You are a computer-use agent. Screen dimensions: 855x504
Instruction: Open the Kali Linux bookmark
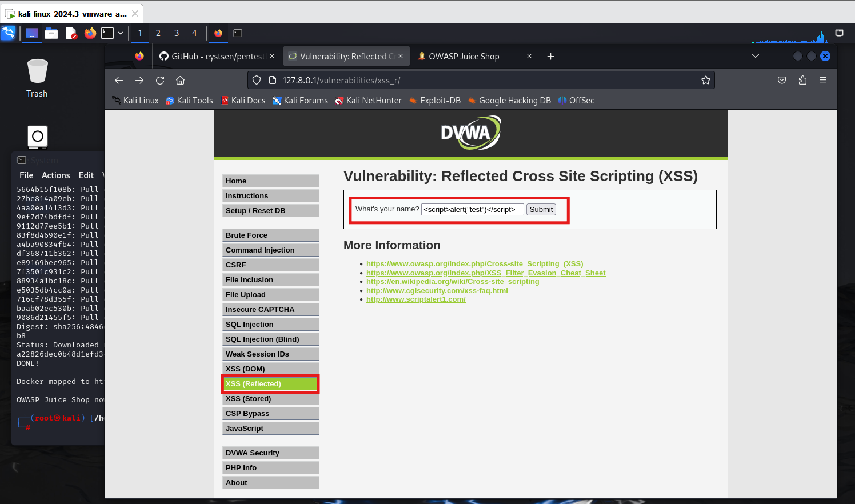coord(135,101)
